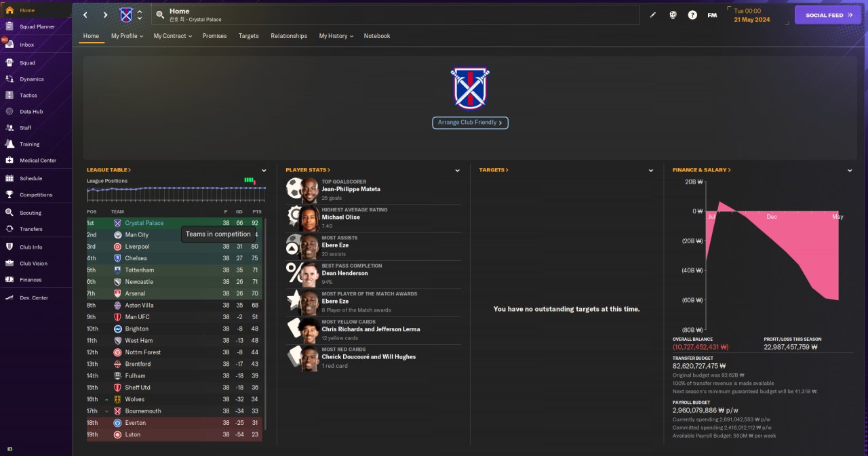Open the Inbox sidebar icon

pos(9,44)
